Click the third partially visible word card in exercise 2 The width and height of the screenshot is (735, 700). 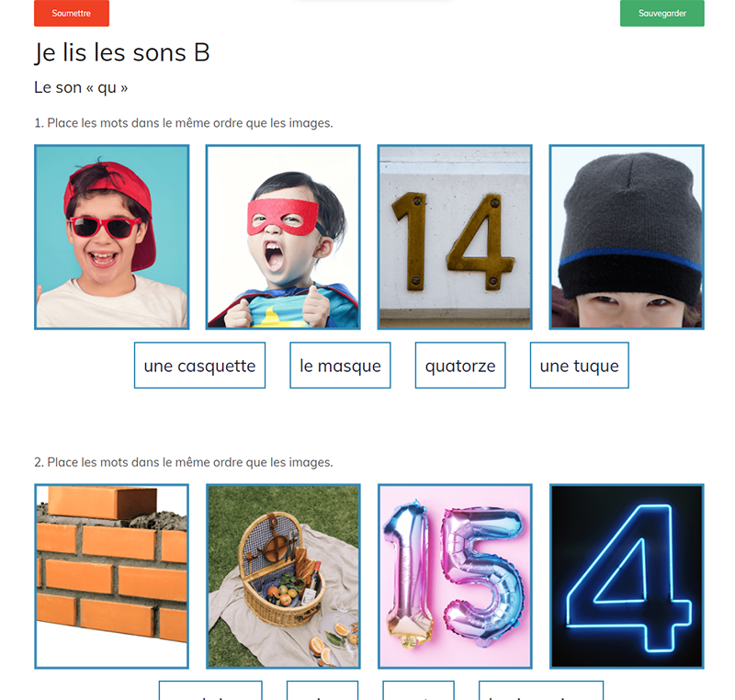419,691
